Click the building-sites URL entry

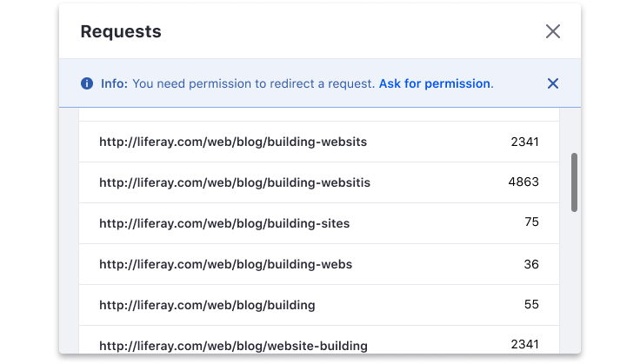(224, 223)
